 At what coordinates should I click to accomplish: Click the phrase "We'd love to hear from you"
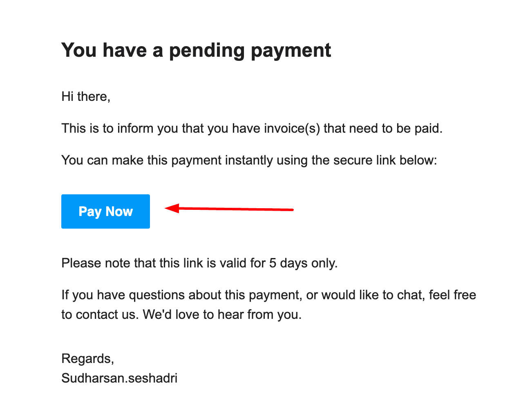click(x=221, y=315)
